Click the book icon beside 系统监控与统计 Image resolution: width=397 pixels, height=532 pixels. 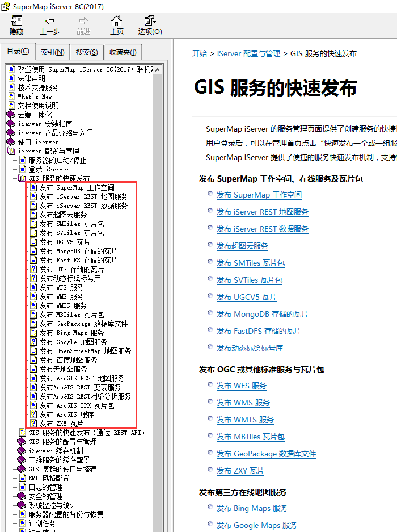[x=22, y=505]
